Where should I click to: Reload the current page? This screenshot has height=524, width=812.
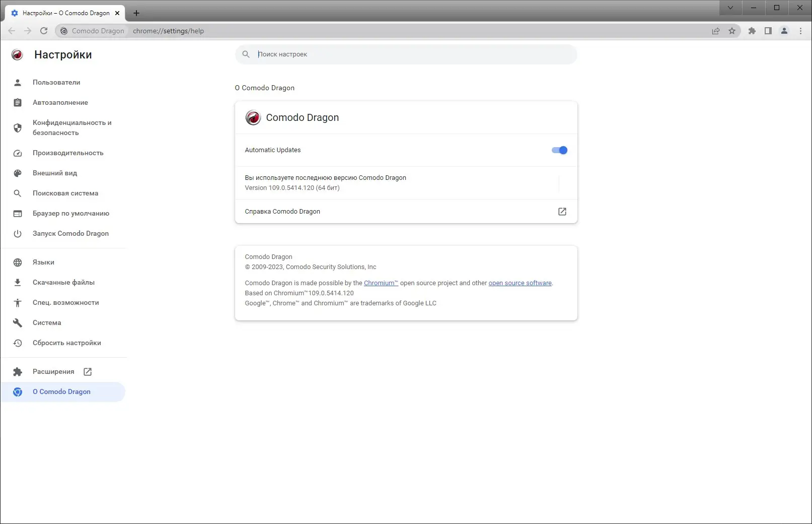pos(44,31)
